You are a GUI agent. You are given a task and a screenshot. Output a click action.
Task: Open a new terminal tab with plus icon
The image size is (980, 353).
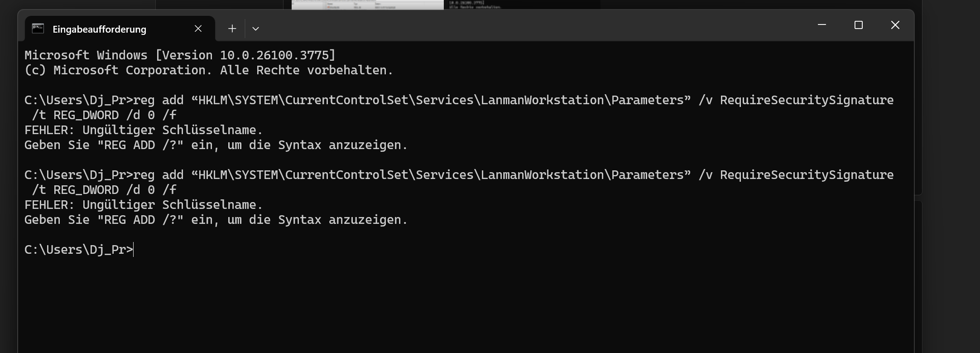[232, 29]
